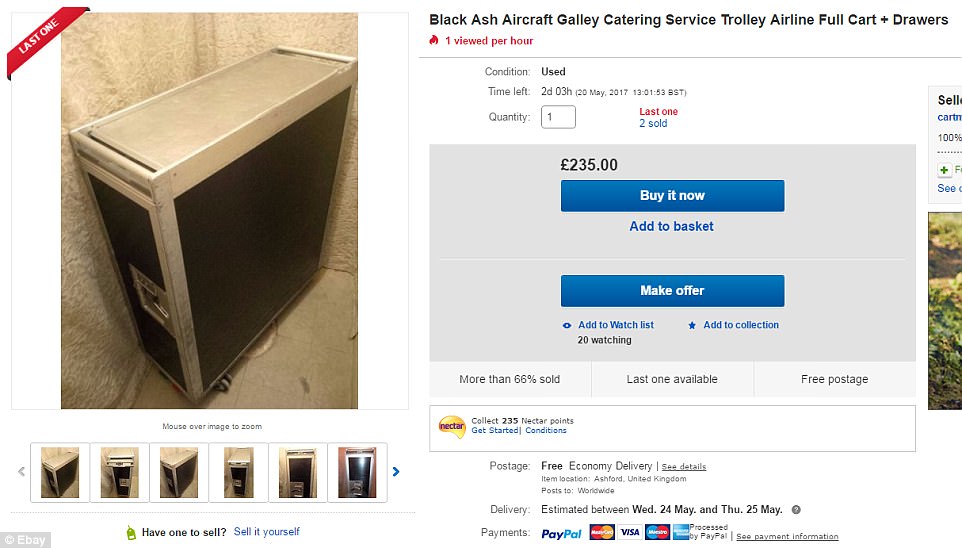Screen dimensions: 962x548
Task: Click the eye icon beside Add to Watch list
Action: coord(567,325)
